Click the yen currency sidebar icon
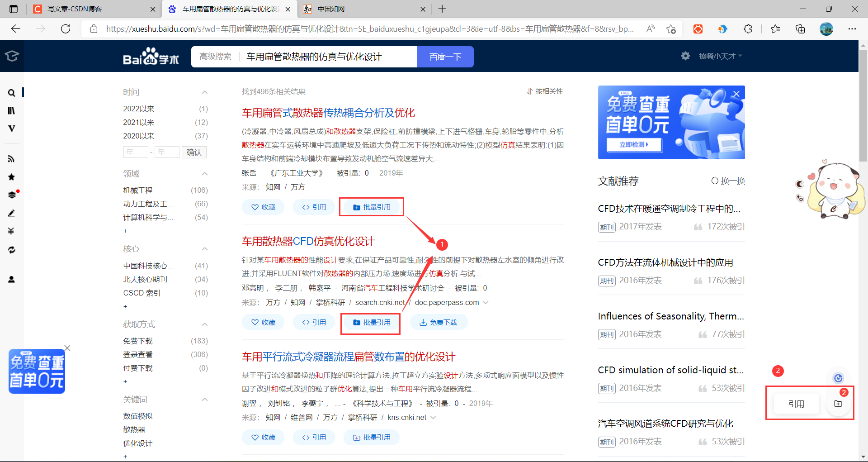Image resolution: width=868 pixels, height=462 pixels. coord(12,231)
